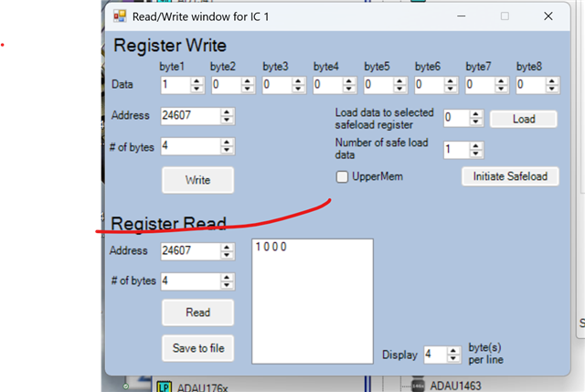Increase byte7 value with up arrow
This screenshot has height=392, width=585.
[x=501, y=80]
